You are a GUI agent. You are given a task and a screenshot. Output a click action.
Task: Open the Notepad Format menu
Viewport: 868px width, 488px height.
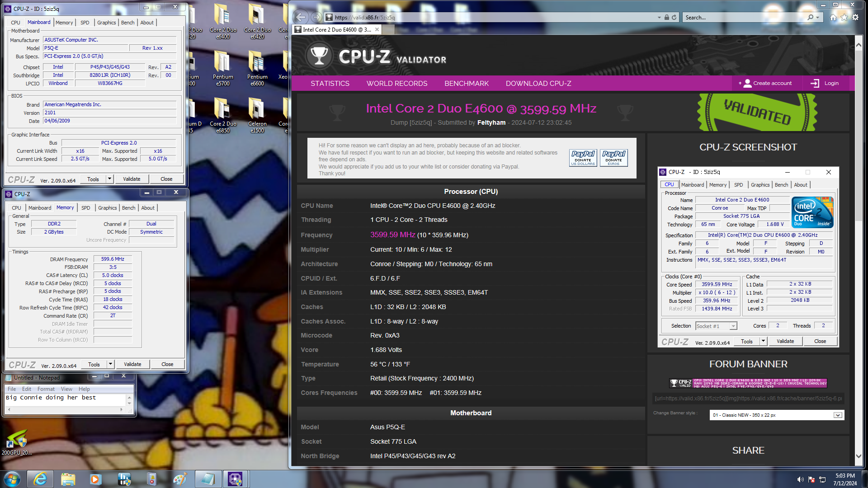click(x=46, y=389)
